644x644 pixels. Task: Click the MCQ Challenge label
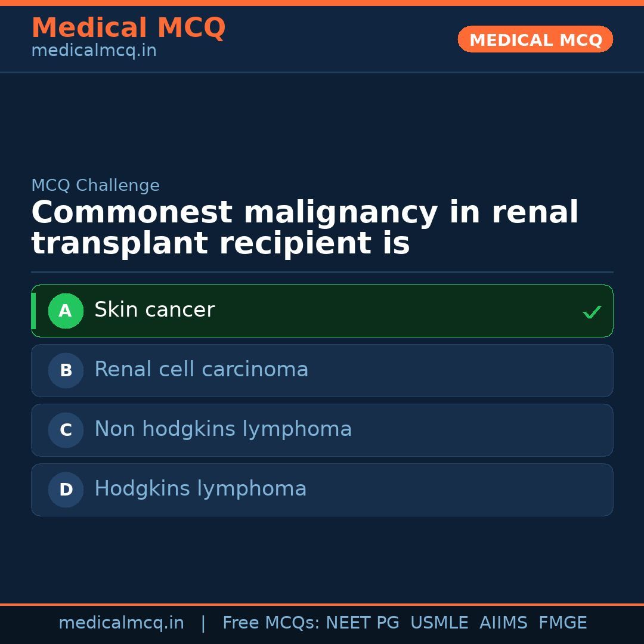95,186
